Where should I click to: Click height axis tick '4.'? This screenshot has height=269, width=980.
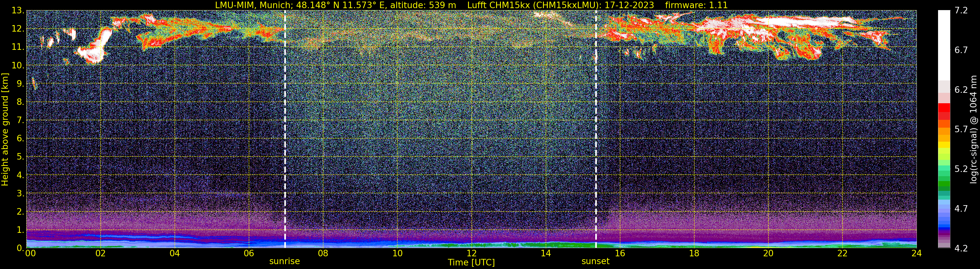click(x=20, y=175)
